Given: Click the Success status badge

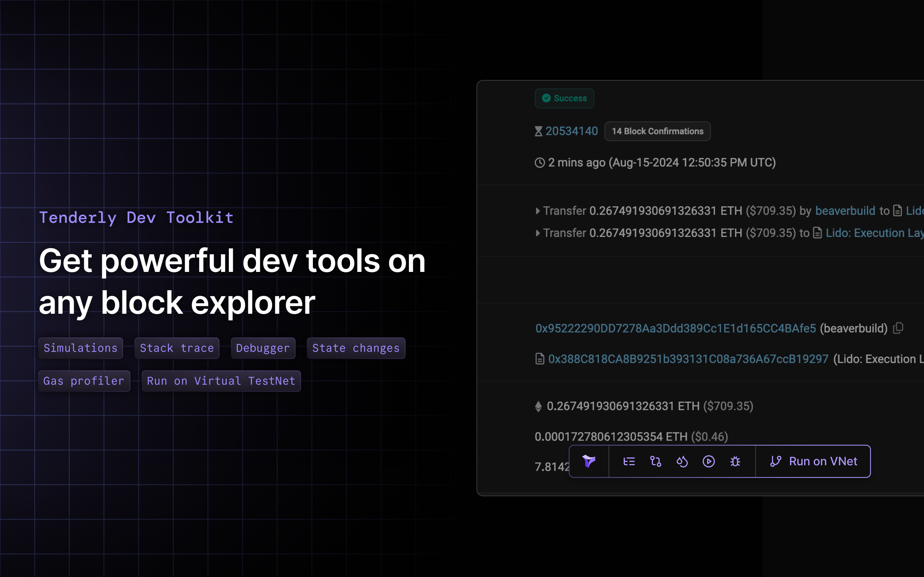Looking at the screenshot, I should point(565,98).
